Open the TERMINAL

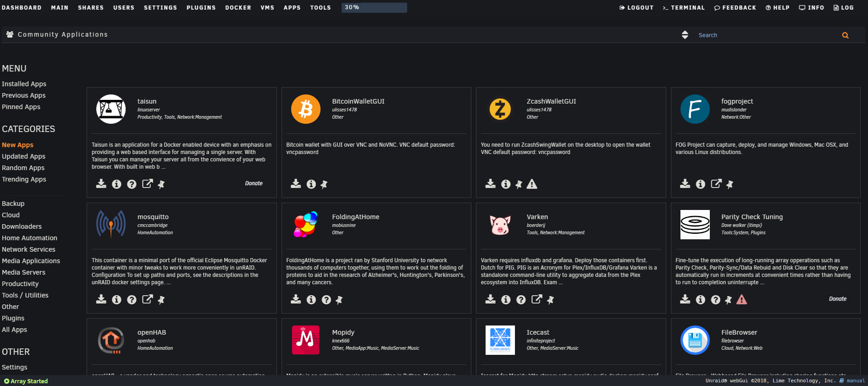(x=684, y=8)
